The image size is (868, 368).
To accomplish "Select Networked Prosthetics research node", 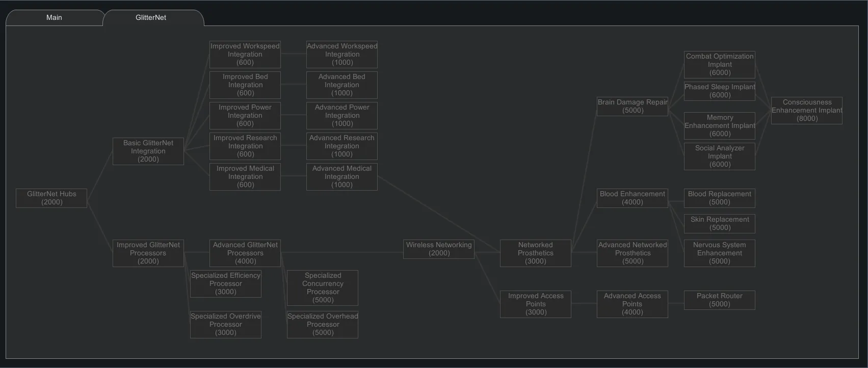I will coord(536,253).
